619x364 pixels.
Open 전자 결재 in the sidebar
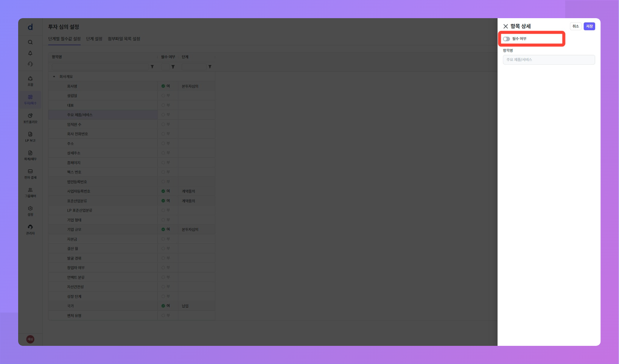click(x=30, y=174)
